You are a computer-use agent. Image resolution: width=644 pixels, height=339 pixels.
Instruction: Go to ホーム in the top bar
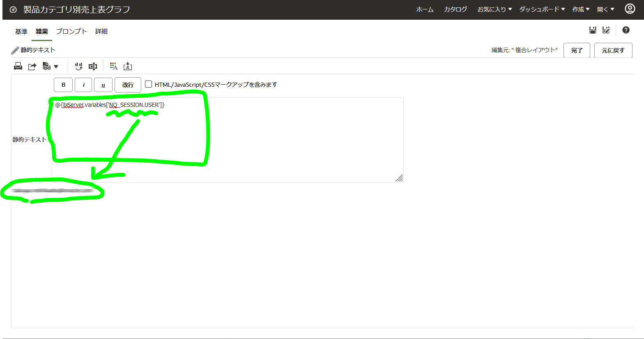pyautogui.click(x=425, y=9)
